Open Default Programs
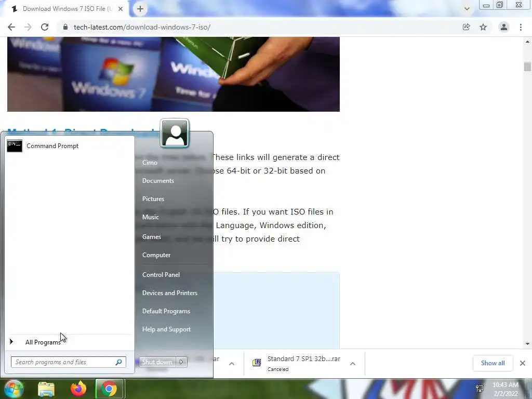Image resolution: width=532 pixels, height=399 pixels. pyautogui.click(x=166, y=311)
